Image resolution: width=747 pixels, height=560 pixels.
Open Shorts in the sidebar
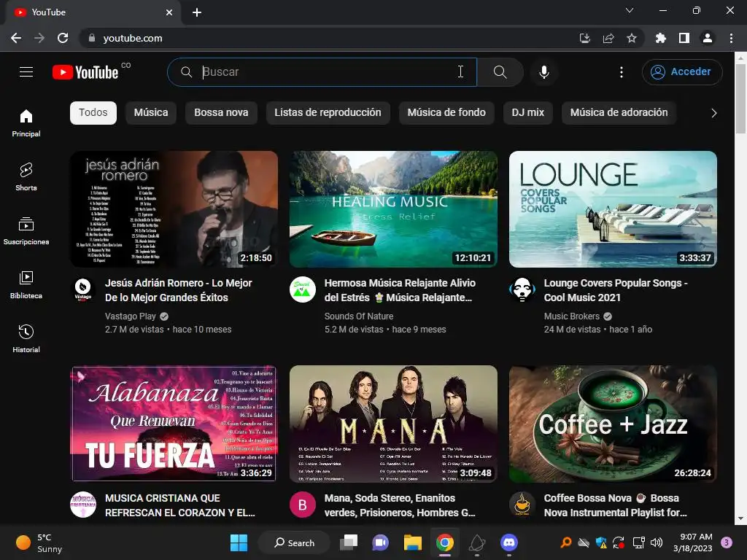pyautogui.click(x=26, y=177)
